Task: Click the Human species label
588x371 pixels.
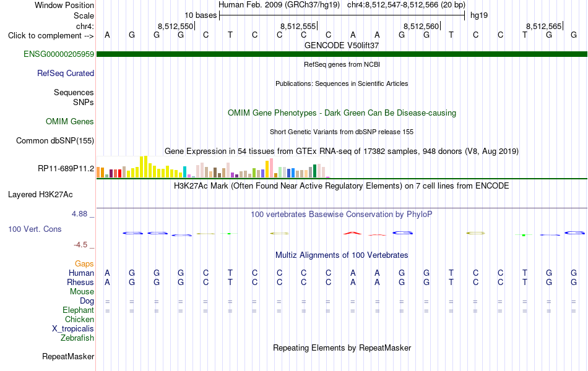Action: [x=81, y=273]
